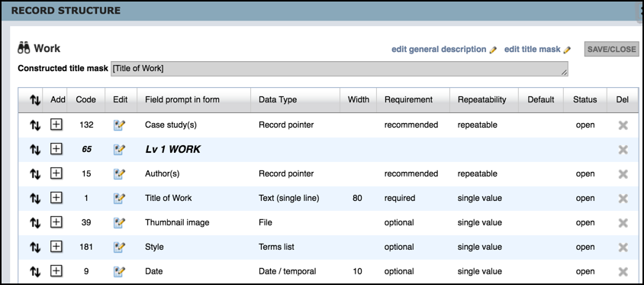Delete the Thumbnail image field row
The width and height of the screenshot is (644, 285).
point(623,223)
